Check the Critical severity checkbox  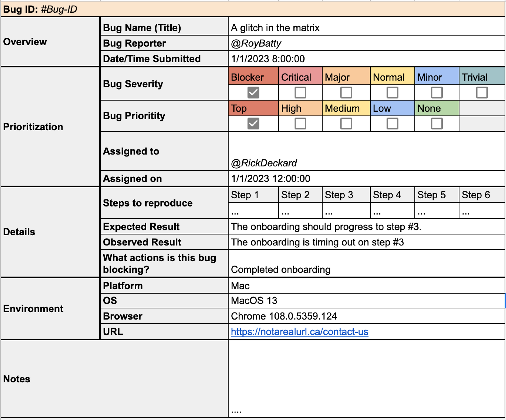(300, 92)
